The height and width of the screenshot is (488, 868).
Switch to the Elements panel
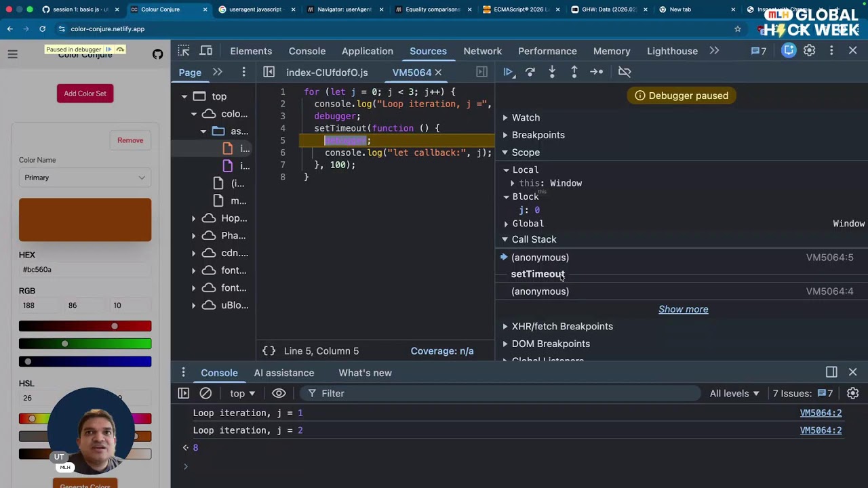tap(251, 51)
